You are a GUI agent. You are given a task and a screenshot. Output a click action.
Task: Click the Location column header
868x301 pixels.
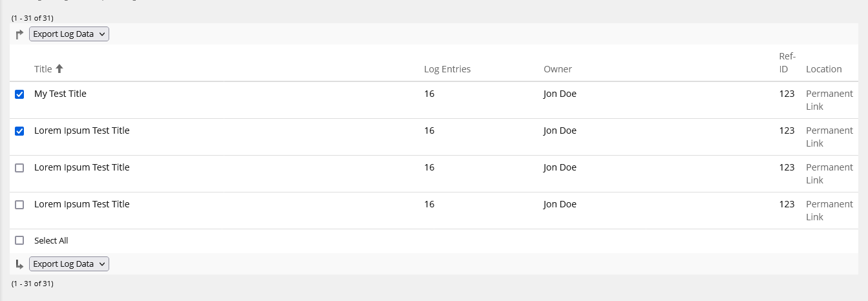tap(824, 69)
